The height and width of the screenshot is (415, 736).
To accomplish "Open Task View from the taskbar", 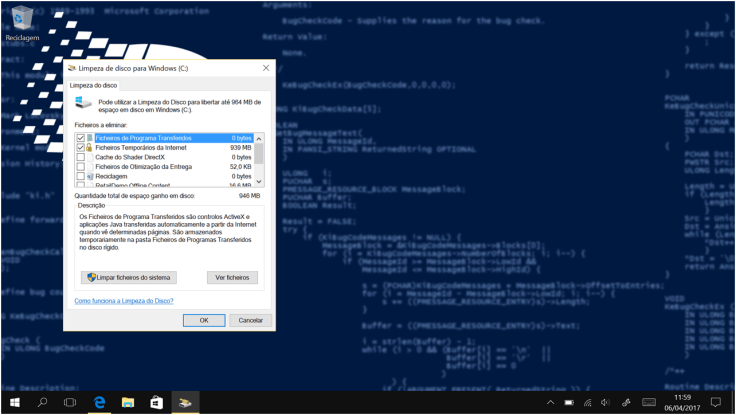I will pos(71,402).
